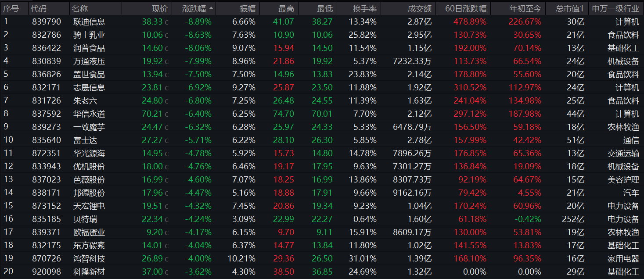The image size is (644, 279).
Task: Select the 9162.16万 turnover of 邦德股份
Action: (x=412, y=193)
